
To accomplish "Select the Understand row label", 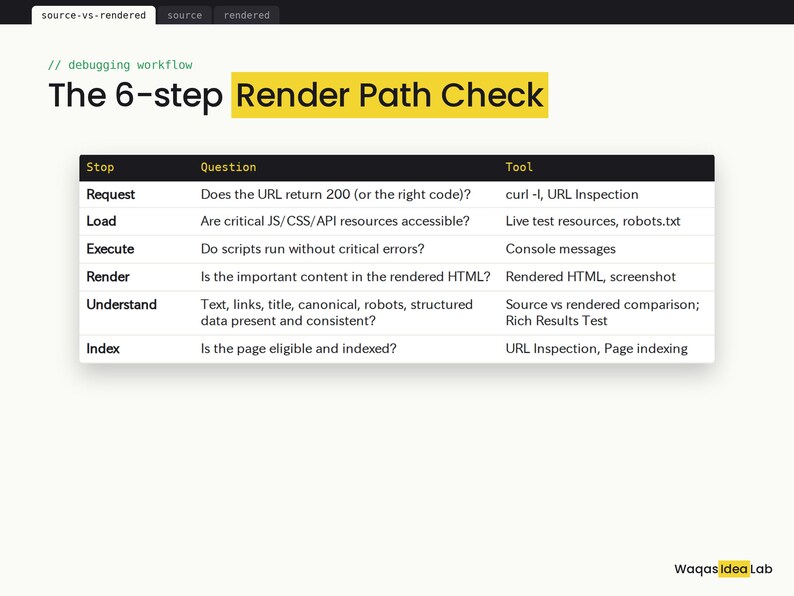I will (122, 305).
